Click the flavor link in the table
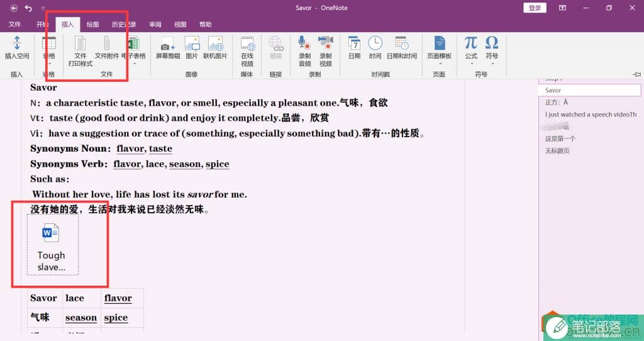This screenshot has height=341, width=644. 118,298
